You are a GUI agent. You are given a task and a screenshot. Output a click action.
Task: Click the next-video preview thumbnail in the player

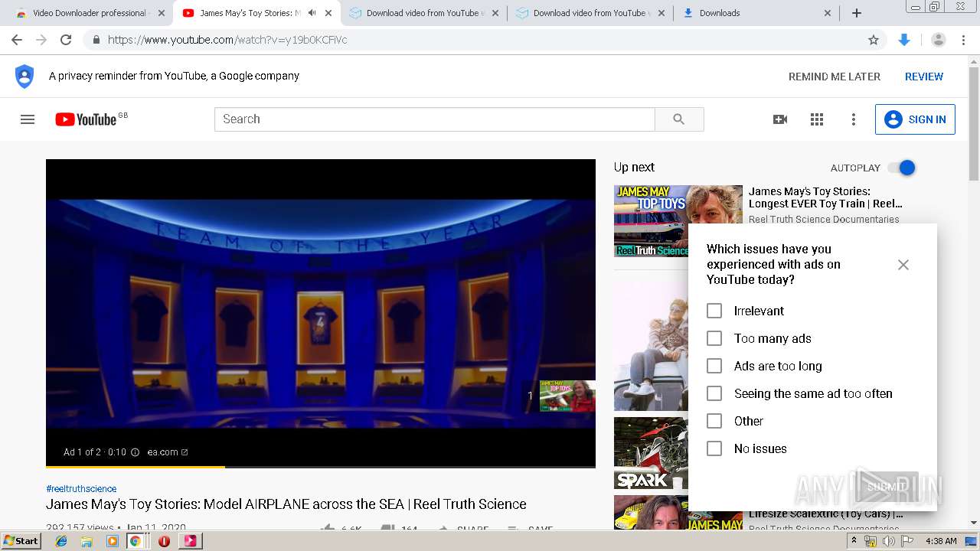click(x=567, y=396)
